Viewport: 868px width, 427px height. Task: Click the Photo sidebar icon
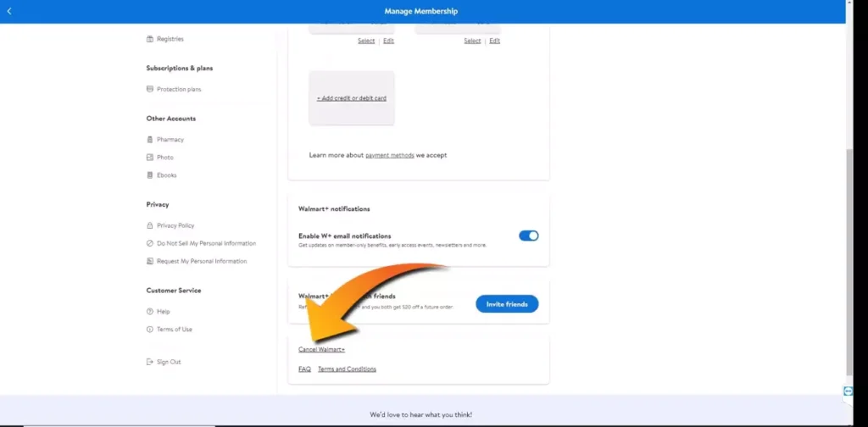(x=149, y=157)
